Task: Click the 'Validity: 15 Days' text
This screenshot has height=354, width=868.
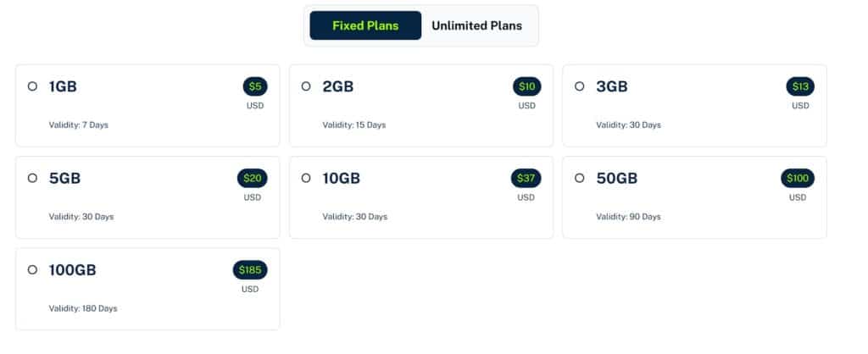Action: tap(354, 125)
